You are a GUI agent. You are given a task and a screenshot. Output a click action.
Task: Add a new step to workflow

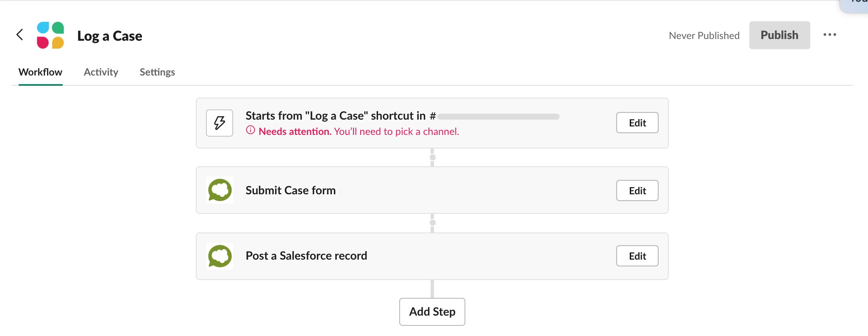(432, 312)
